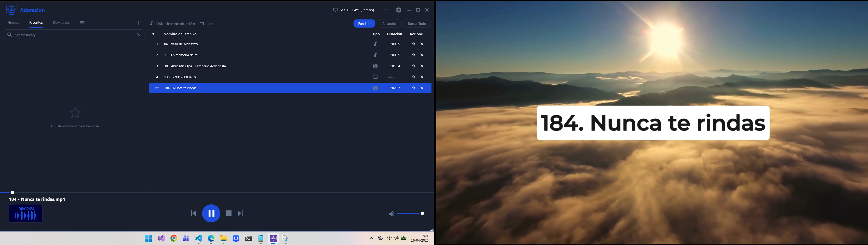
Task: Star '30 - Abre Mis Ojos' in favorites column
Action: point(413,66)
